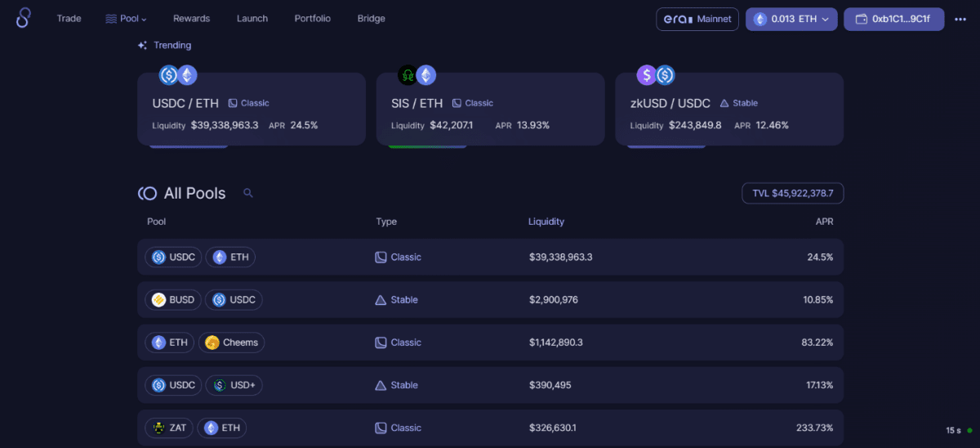
Task: Click the ETH chip in USDC/ETH row
Action: tap(230, 257)
